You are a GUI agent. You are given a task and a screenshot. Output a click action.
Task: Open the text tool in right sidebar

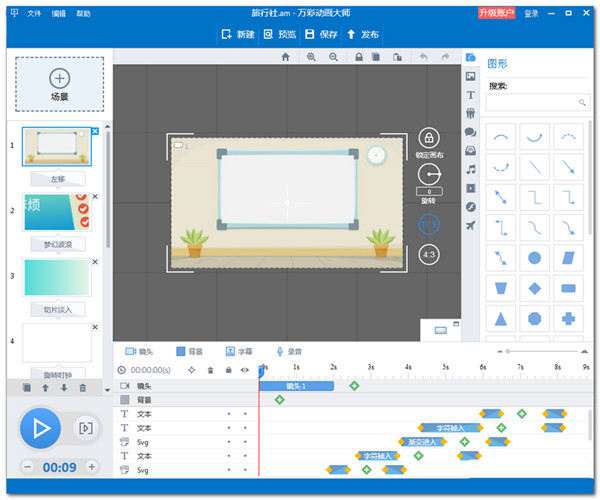(470, 95)
